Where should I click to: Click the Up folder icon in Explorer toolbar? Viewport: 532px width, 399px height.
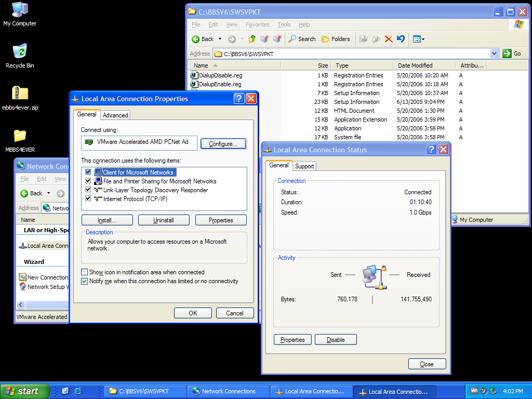pos(252,39)
